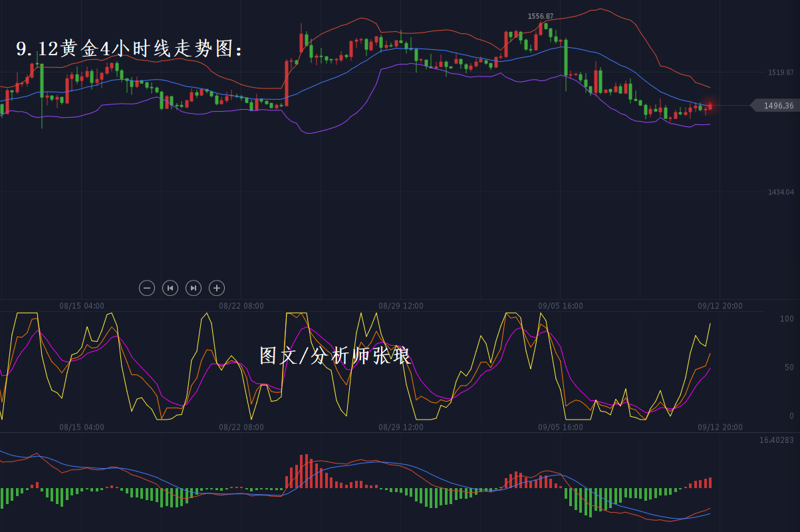This screenshot has width=800, height=532.
Task: Select 09/05 16:00 under the candlestick chart
Action: pyautogui.click(x=561, y=306)
